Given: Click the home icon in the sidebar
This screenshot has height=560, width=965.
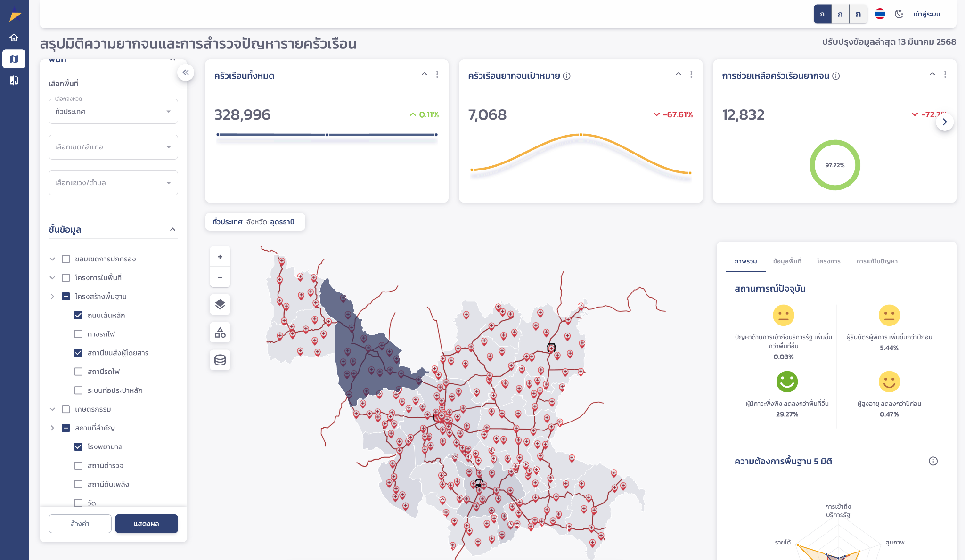Looking at the screenshot, I should (x=14, y=37).
